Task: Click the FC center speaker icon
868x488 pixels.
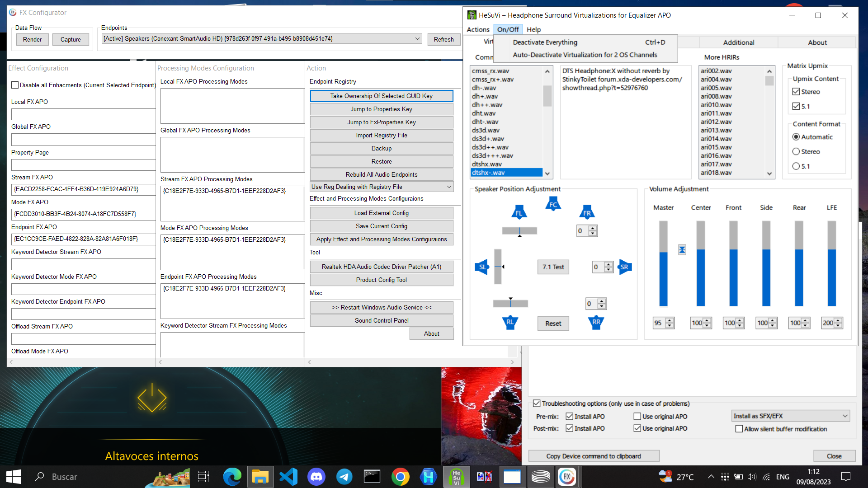Action: pyautogui.click(x=553, y=204)
